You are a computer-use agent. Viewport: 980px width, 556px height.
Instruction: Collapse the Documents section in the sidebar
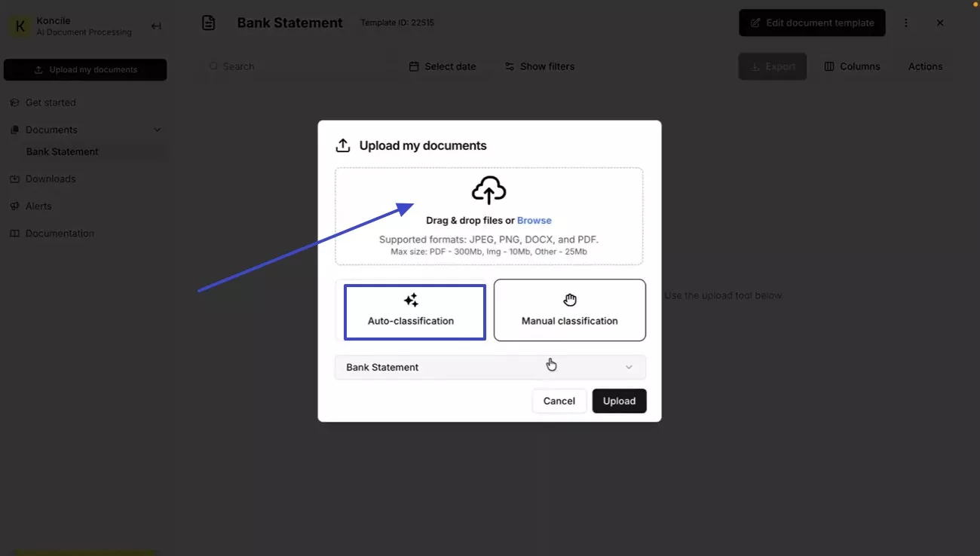pos(158,130)
